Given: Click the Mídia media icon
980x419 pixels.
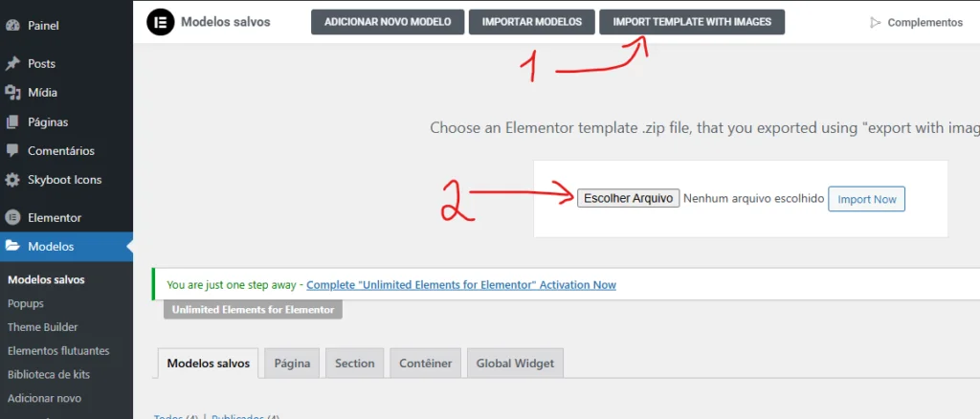Looking at the screenshot, I should click(12, 93).
